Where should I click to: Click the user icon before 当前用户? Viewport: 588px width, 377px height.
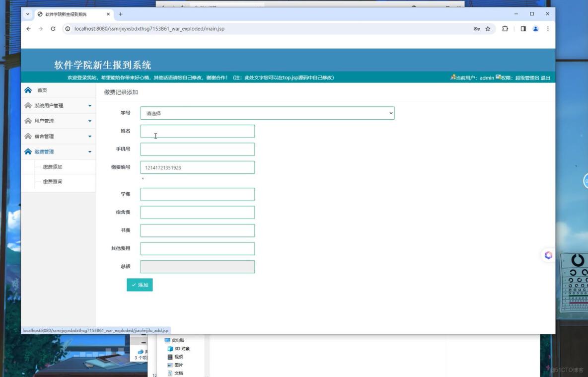pyautogui.click(x=453, y=77)
